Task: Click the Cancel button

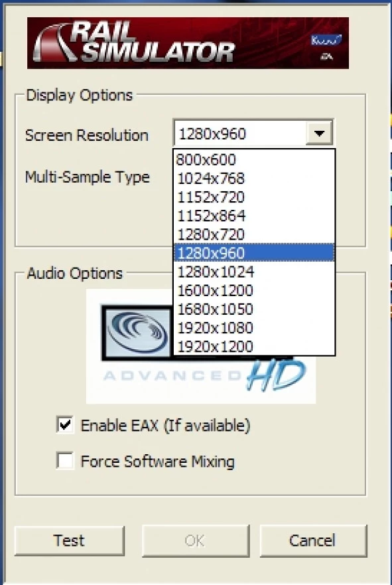Action: 313,541
